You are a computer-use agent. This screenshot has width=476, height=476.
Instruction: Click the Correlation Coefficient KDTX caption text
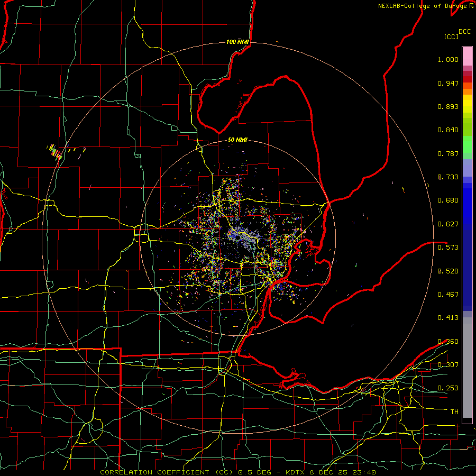point(238,472)
